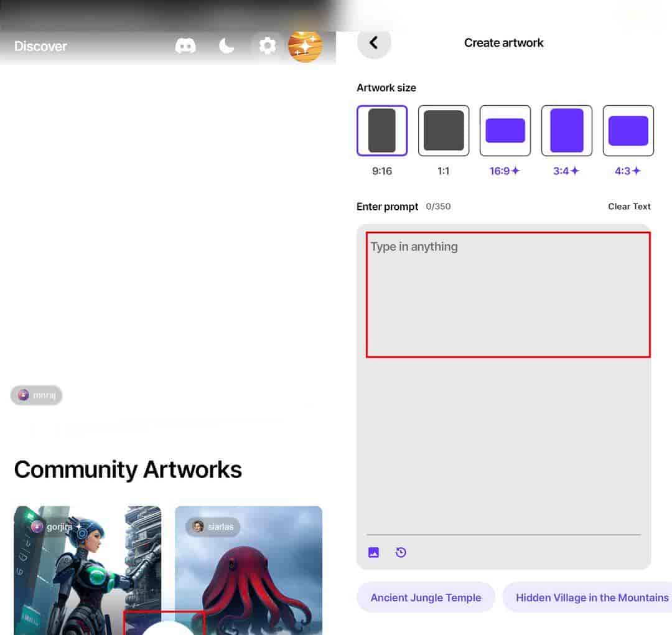Select the 4:3 premium artwork size
This screenshot has width=672, height=635.
pos(628,130)
